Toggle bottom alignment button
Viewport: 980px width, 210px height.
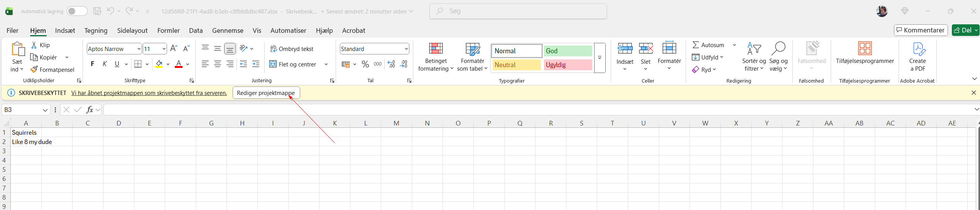230,49
